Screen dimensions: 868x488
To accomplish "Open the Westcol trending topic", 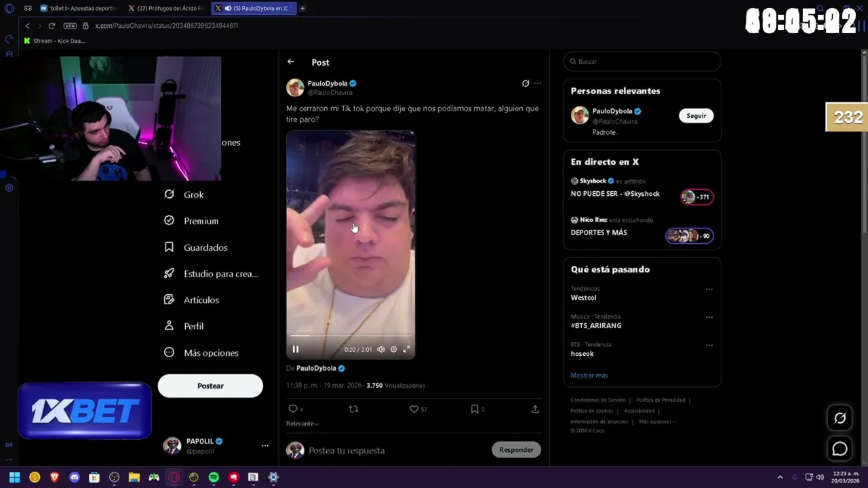I will (583, 298).
